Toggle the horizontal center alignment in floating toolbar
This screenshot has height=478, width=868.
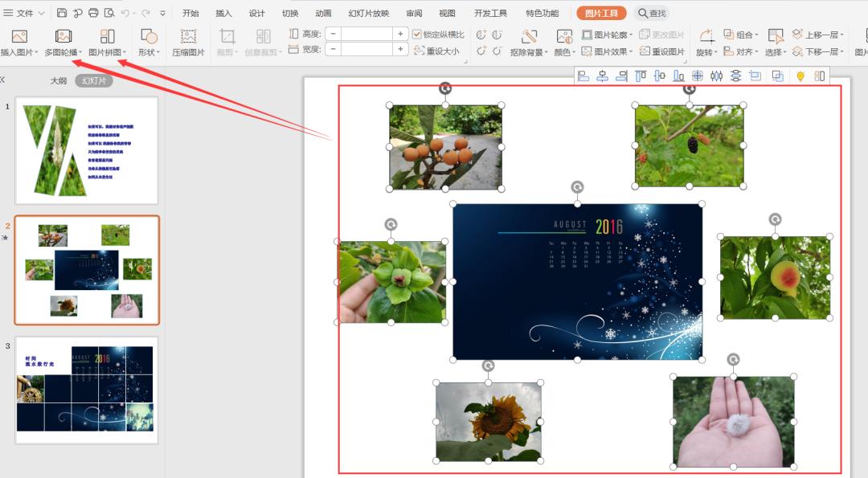[603, 75]
